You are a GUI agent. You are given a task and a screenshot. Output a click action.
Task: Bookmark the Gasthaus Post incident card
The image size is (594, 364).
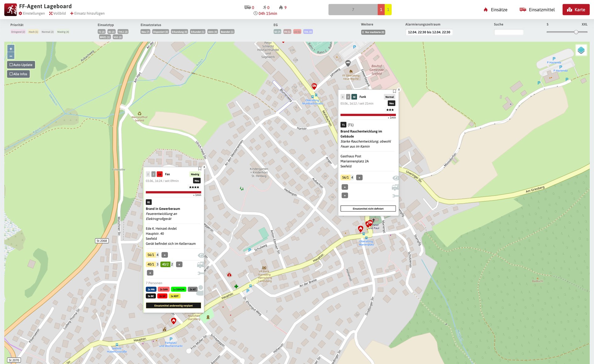[394, 91]
